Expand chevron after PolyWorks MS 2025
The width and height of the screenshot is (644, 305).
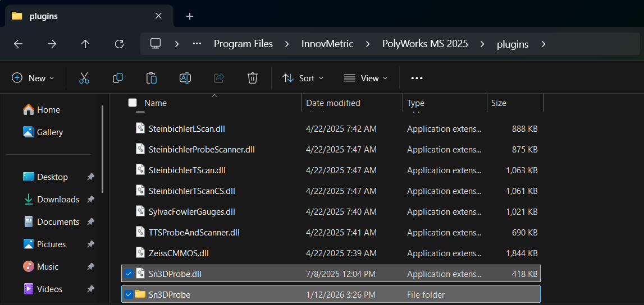[x=482, y=44]
